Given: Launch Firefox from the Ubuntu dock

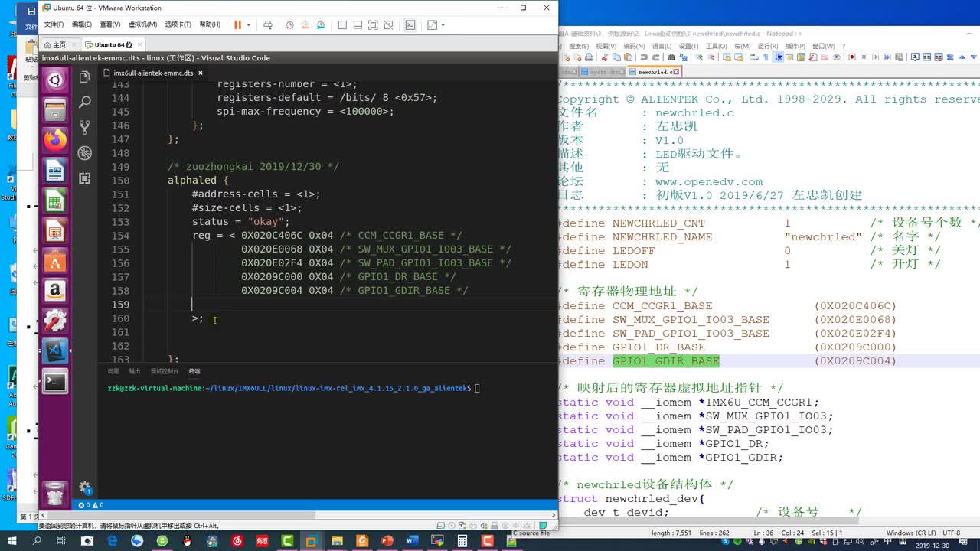Looking at the screenshot, I should coord(54,140).
